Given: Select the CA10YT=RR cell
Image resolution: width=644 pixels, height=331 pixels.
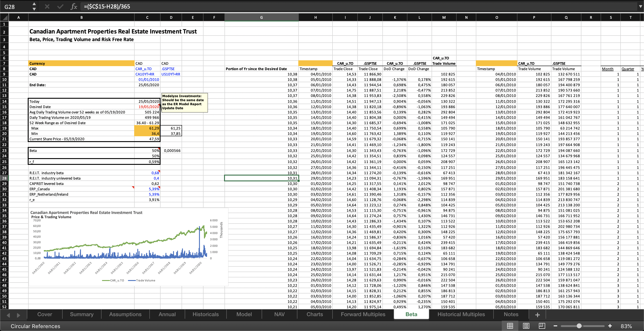Looking at the screenshot, I should pyautogui.click(x=147, y=74).
